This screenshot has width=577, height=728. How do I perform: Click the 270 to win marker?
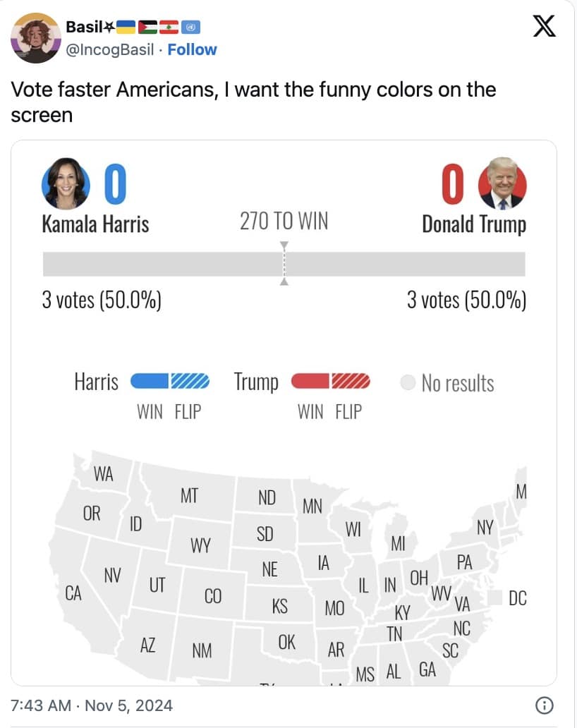pyautogui.click(x=284, y=263)
